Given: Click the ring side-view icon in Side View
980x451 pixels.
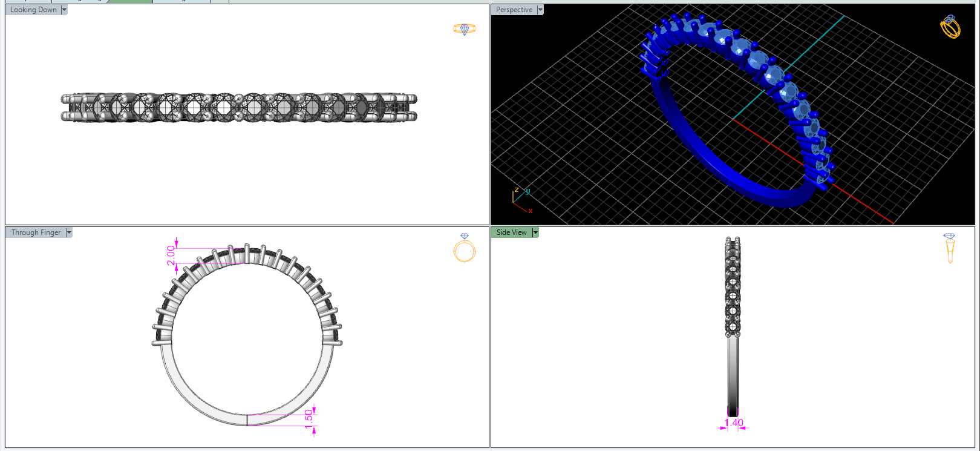Looking at the screenshot, I should point(949,248).
